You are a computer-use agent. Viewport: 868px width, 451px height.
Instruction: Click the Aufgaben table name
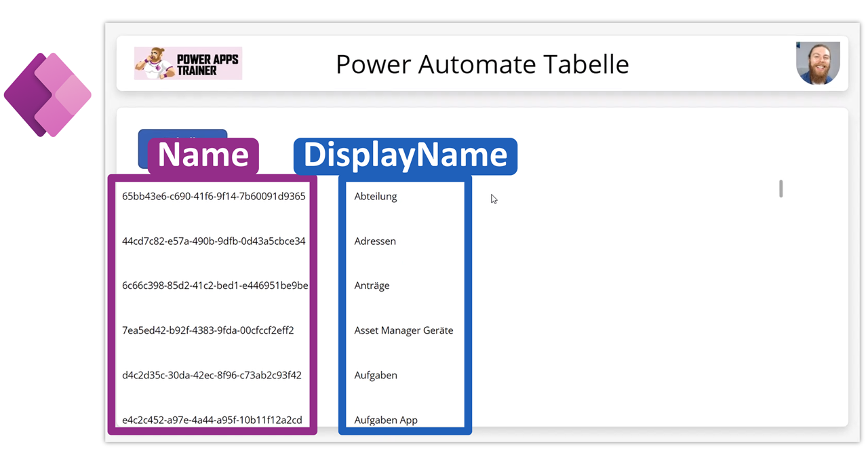click(376, 376)
